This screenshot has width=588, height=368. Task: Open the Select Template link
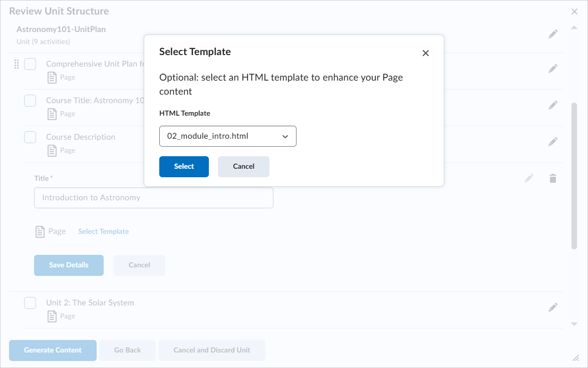pos(103,231)
